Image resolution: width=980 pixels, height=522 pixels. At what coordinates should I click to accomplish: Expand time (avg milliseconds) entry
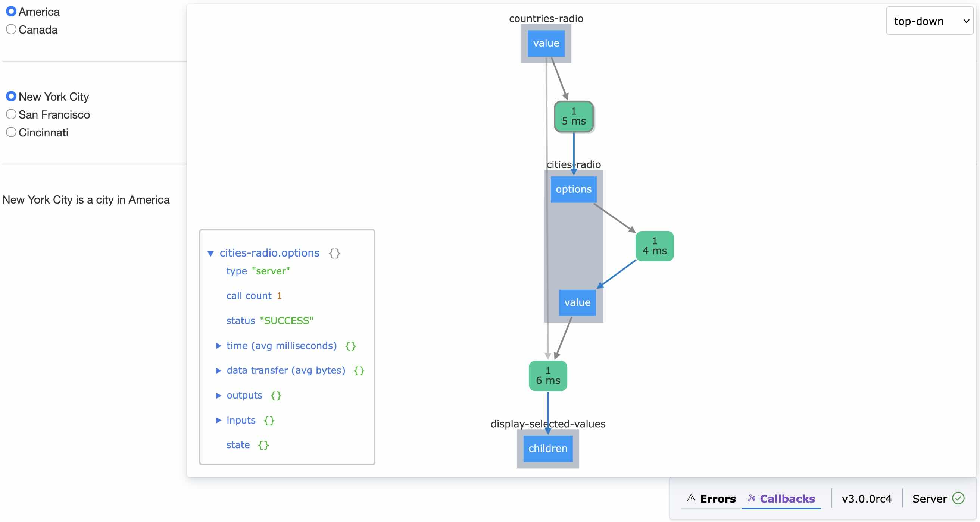coord(218,346)
